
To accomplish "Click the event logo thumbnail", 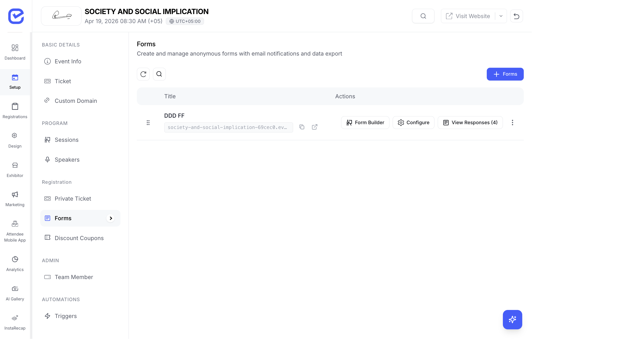I will pos(61,16).
